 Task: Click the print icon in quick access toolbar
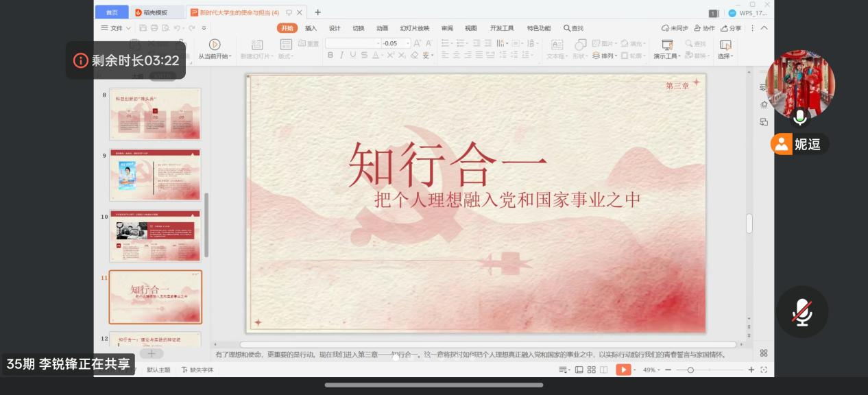click(x=154, y=28)
